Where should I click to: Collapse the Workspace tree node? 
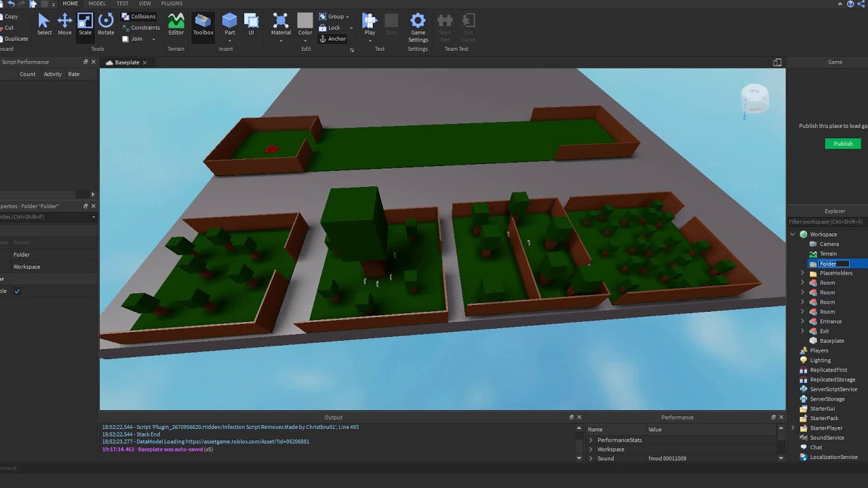pos(793,235)
